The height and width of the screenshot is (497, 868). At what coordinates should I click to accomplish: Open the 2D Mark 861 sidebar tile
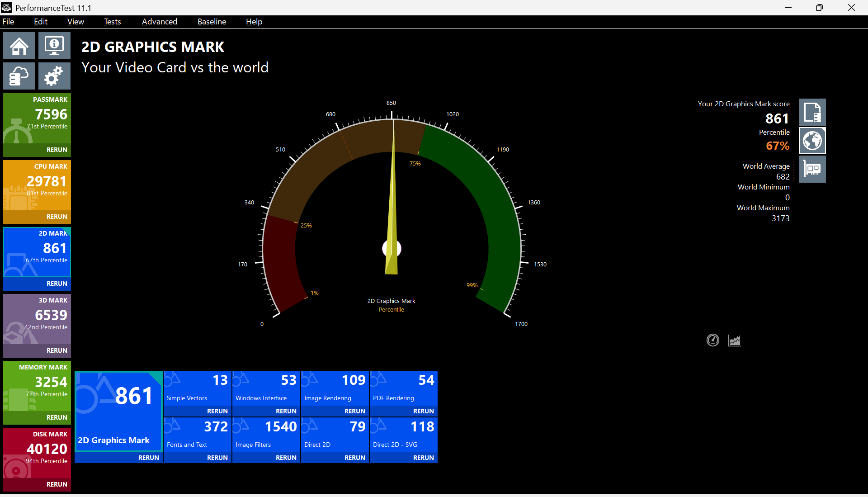37,252
